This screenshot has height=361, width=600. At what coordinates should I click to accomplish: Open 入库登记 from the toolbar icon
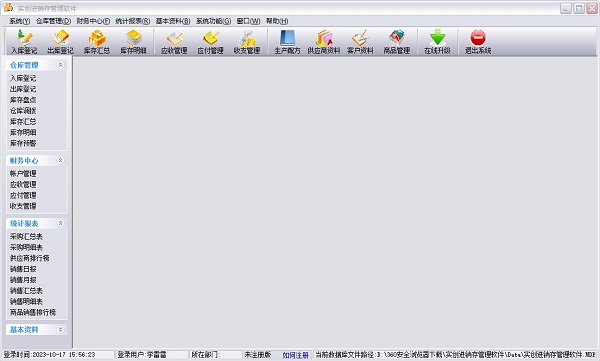tap(24, 41)
